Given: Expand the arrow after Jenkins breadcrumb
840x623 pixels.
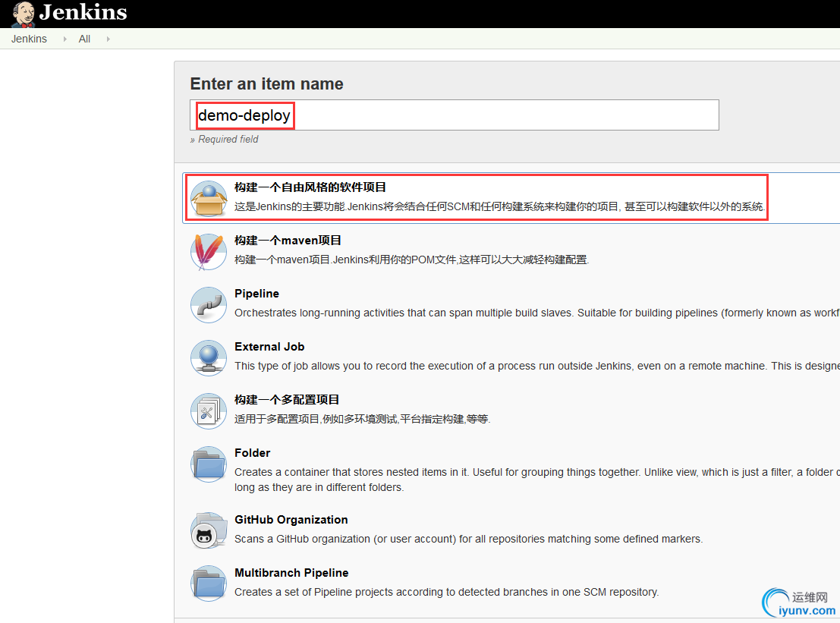Looking at the screenshot, I should coord(64,39).
